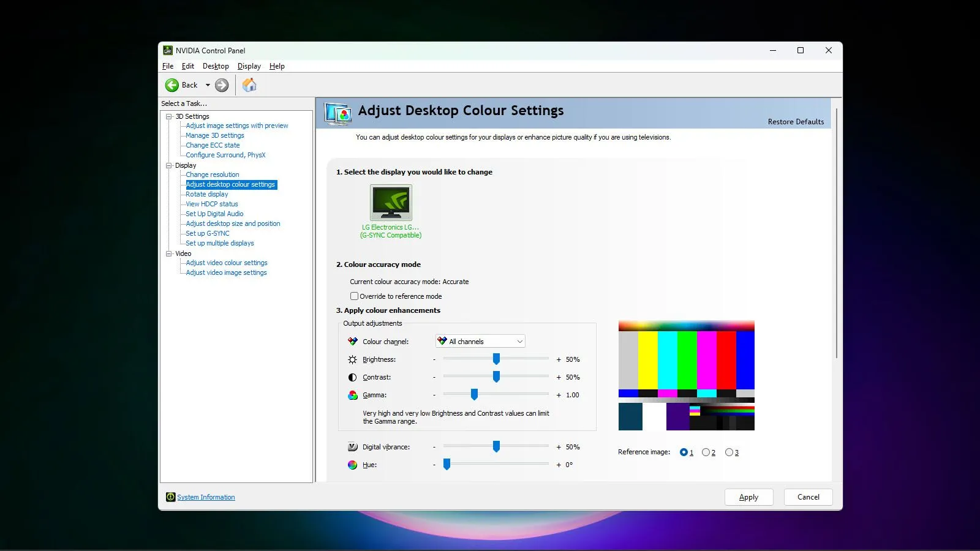Open the Display menu
Image resolution: width=980 pixels, height=551 pixels.
[x=249, y=66]
